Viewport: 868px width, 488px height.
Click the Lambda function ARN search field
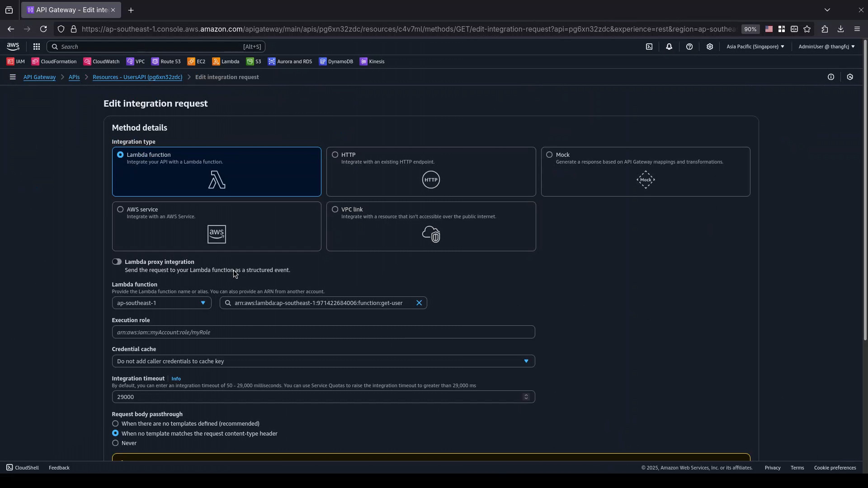click(x=323, y=303)
